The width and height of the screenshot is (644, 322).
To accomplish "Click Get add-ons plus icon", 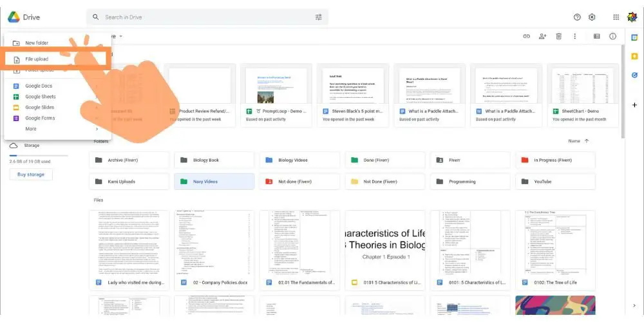I will click(634, 105).
